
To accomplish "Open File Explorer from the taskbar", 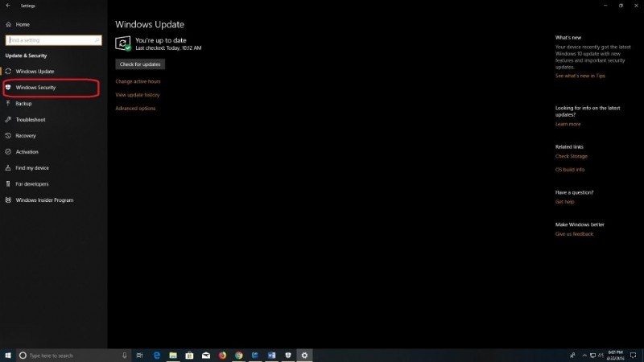I will point(173,356).
